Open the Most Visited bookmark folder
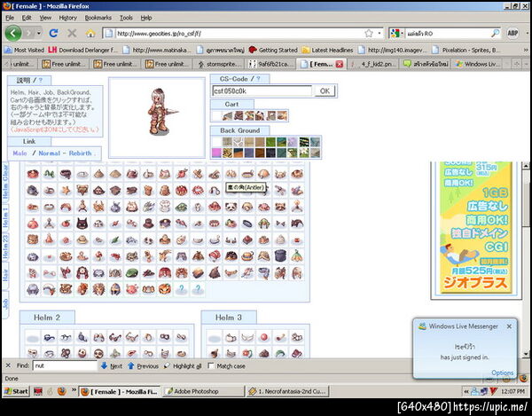 [25, 50]
